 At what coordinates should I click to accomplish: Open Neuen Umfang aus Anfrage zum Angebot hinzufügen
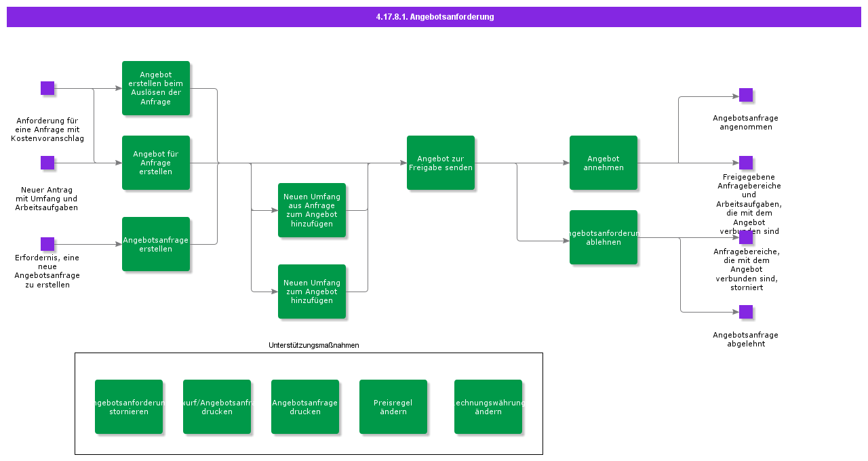[x=312, y=210]
